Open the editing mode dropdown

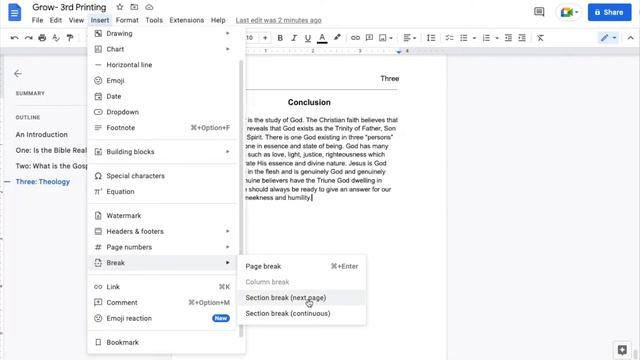pyautogui.click(x=608, y=38)
